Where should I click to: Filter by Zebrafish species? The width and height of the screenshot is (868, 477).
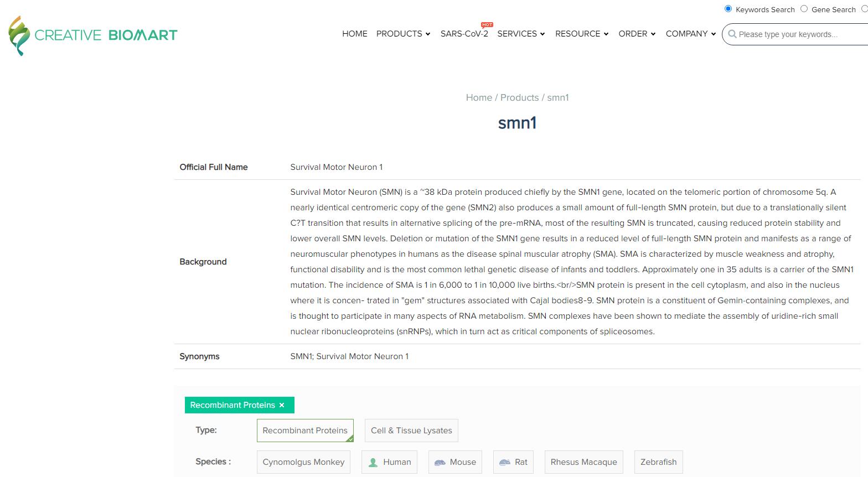[x=658, y=462]
